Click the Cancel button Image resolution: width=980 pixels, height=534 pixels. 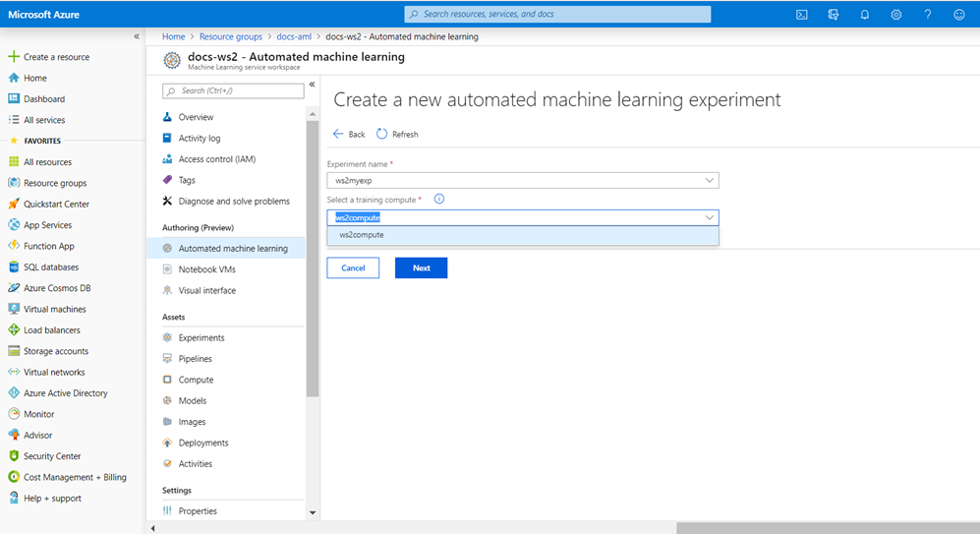tap(353, 267)
